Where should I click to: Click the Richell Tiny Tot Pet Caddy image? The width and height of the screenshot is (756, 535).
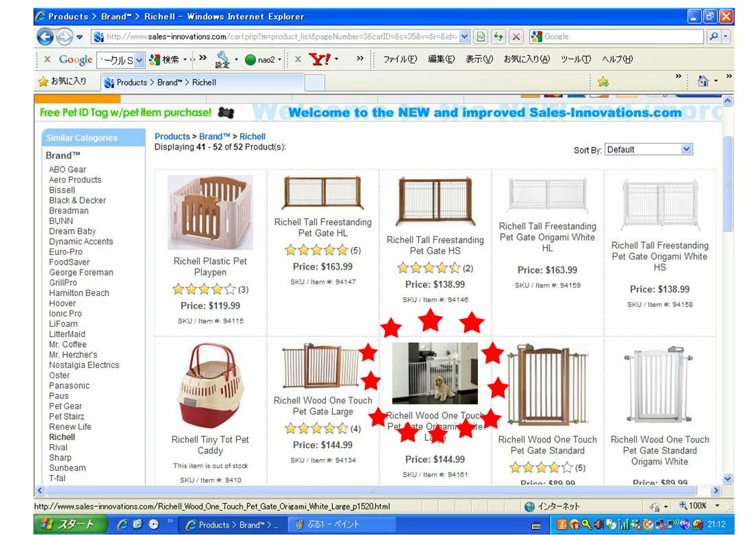coord(210,385)
